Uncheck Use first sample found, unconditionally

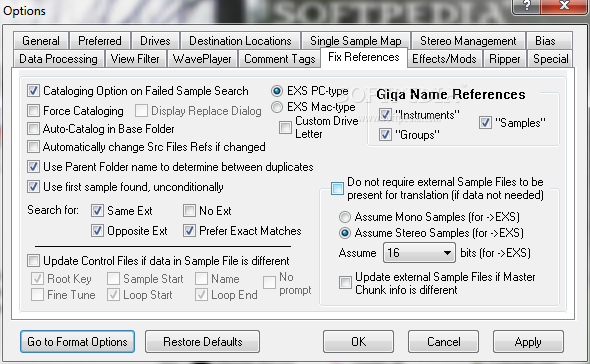pos(33,187)
